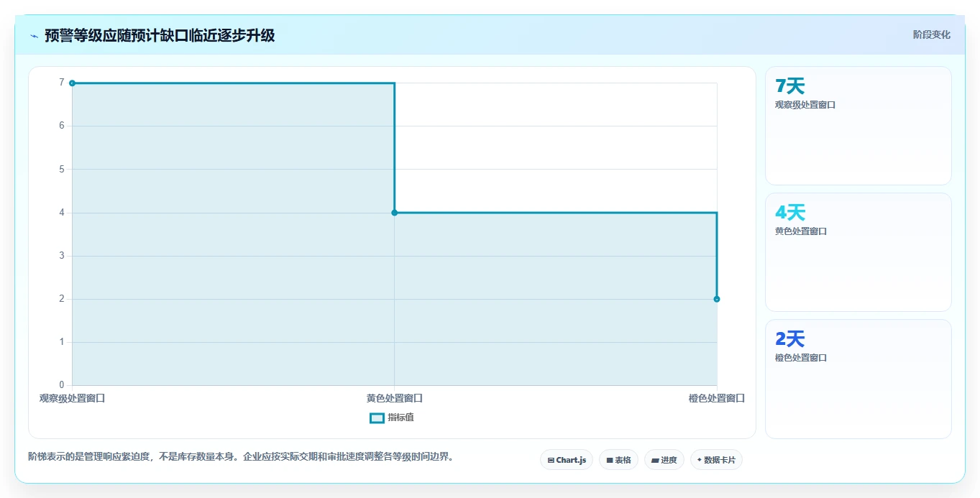Click the 表格 chip icon
Viewport: 980px width, 498px height.
point(609,460)
